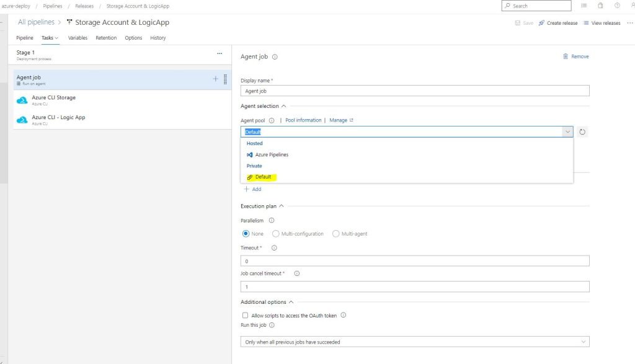Click the list icon beside View releases
Viewport: 635px width, 364px height.
tap(585, 23)
